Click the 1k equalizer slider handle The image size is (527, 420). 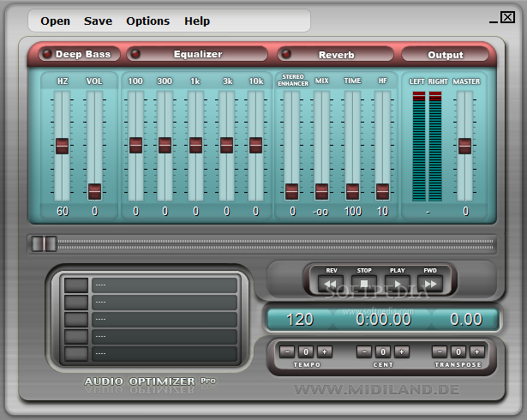click(x=195, y=145)
